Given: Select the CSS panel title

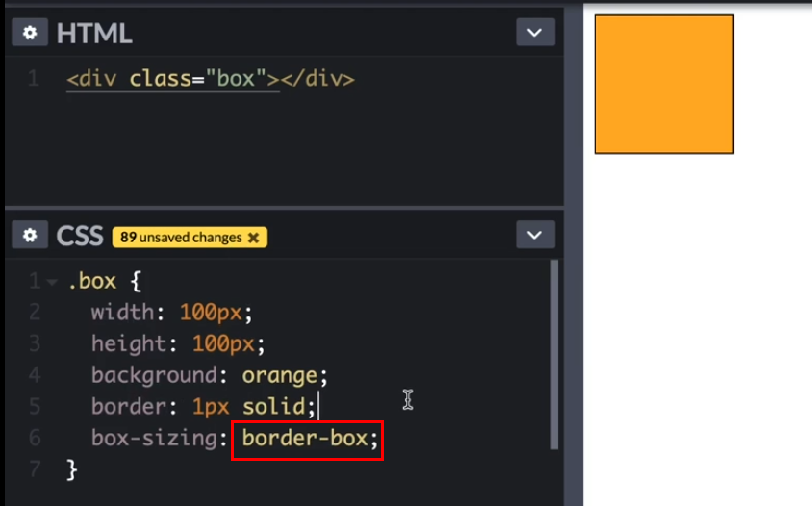Looking at the screenshot, I should click(80, 236).
